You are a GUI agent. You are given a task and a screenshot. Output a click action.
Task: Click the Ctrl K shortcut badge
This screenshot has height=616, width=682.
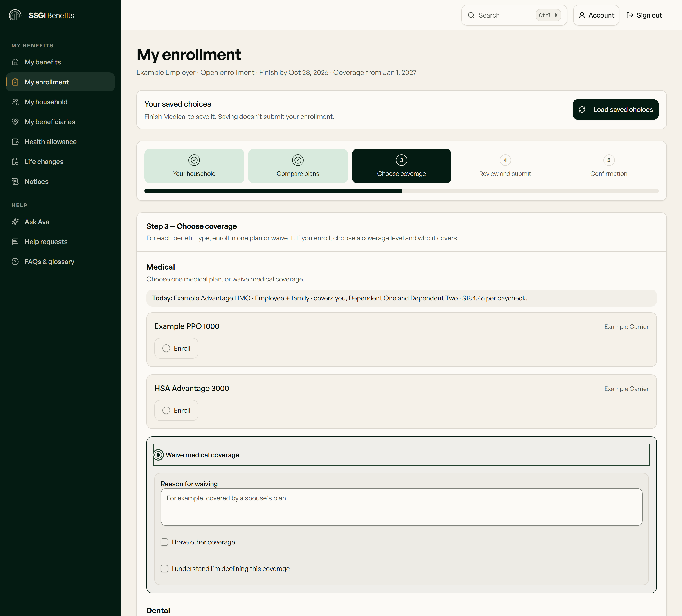(548, 15)
